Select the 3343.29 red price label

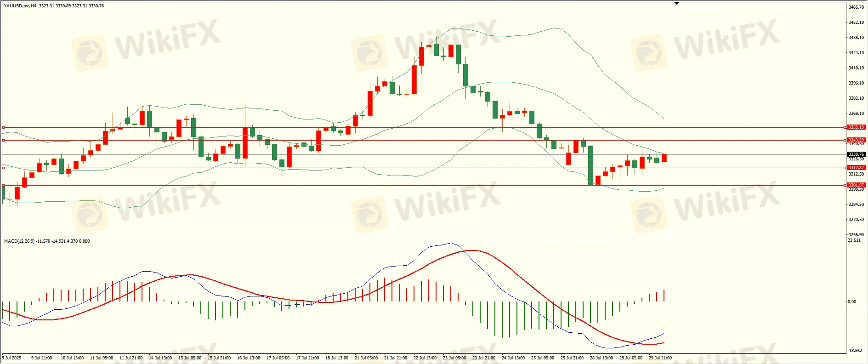pos(856,140)
